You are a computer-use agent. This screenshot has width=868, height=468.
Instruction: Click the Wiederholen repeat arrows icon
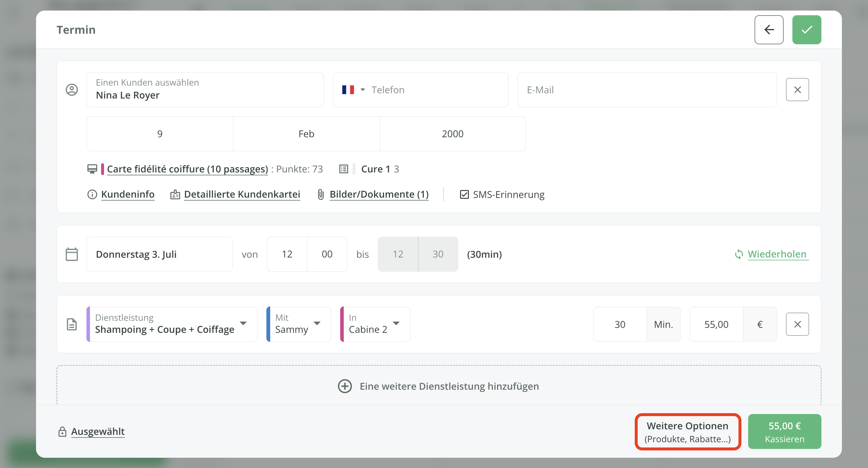[x=738, y=254]
